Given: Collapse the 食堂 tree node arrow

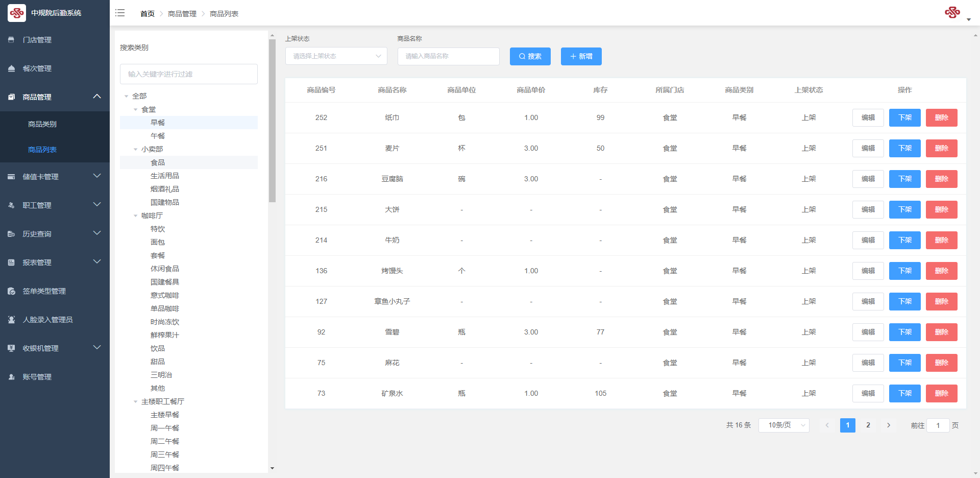Looking at the screenshot, I should tap(135, 109).
